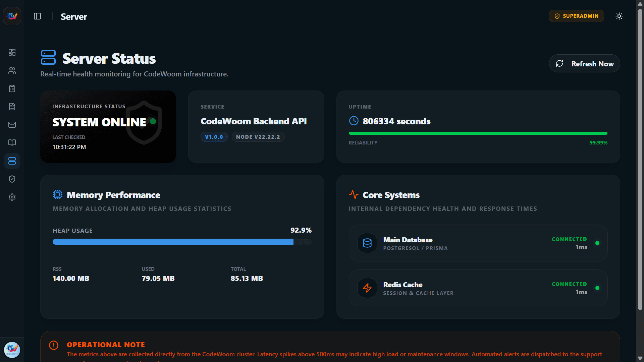The width and height of the screenshot is (644, 362).
Task: Click the OPERATIONAL NOTE heading
Action: (x=106, y=345)
